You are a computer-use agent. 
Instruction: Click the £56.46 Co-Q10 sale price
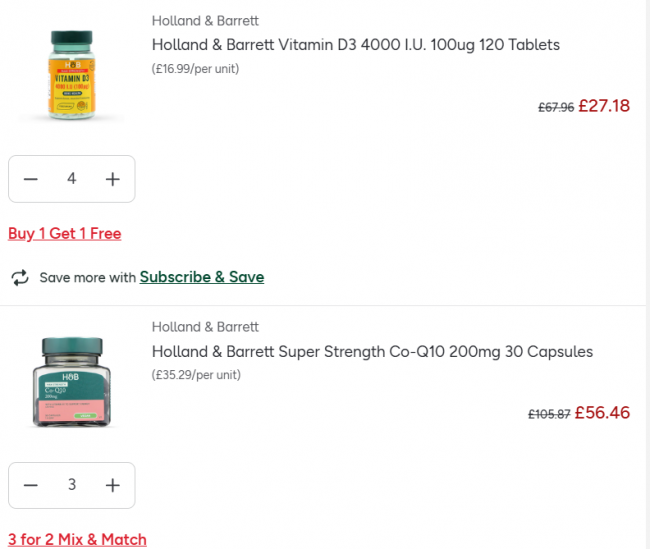coord(602,412)
